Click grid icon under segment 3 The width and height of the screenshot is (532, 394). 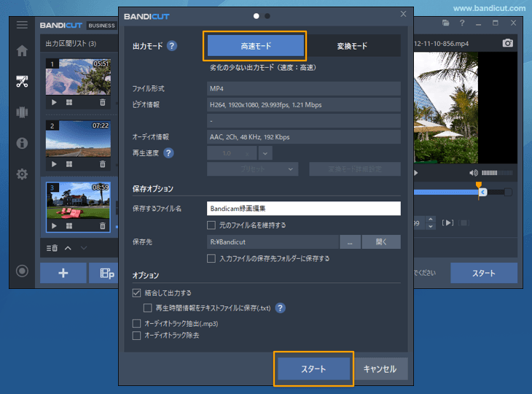point(69,226)
